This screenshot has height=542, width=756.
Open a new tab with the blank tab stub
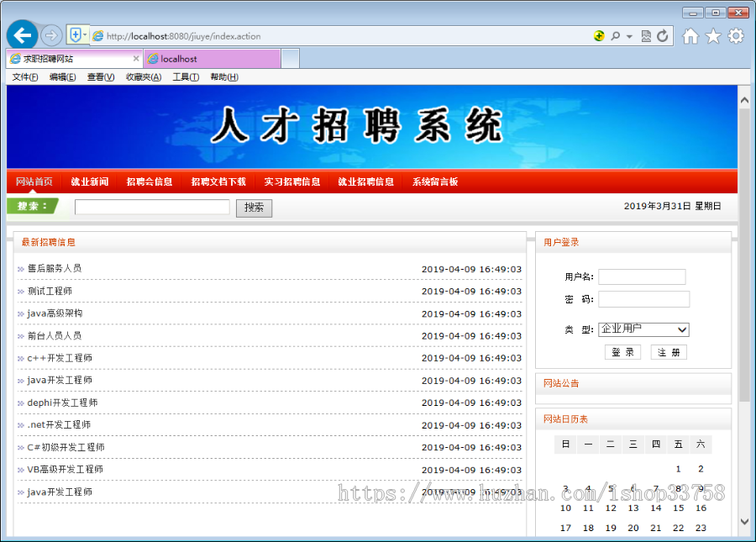pos(290,59)
